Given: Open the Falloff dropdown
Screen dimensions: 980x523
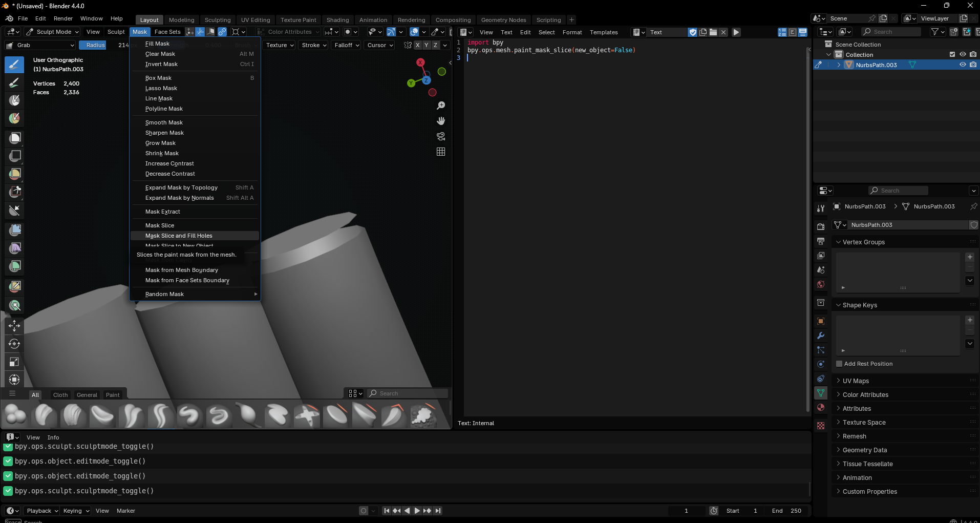Looking at the screenshot, I should (x=347, y=45).
